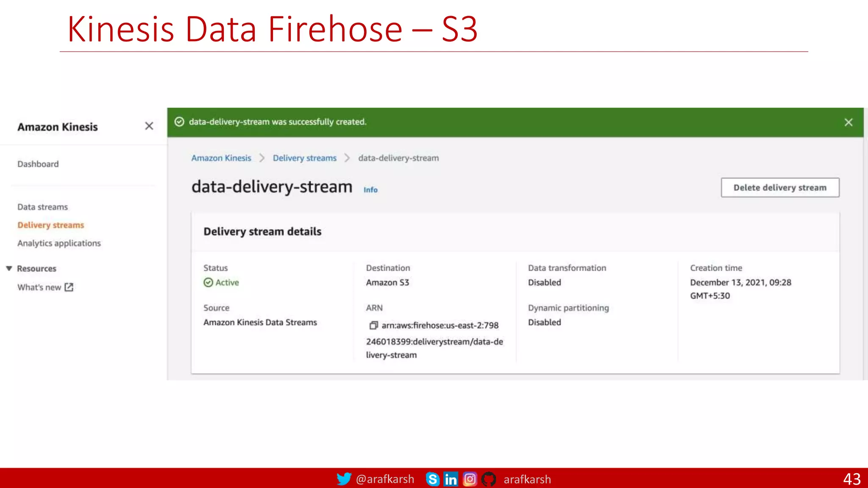This screenshot has height=488, width=868.
Task: Open Analytics applications in sidebar
Action: coord(59,243)
